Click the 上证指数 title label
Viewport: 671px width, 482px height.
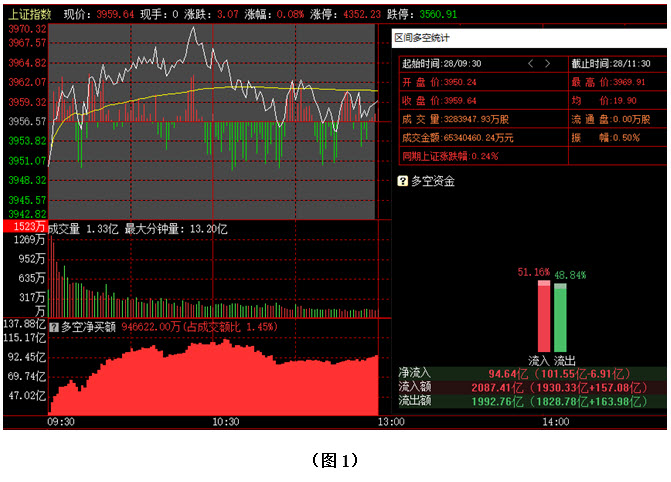[30, 14]
